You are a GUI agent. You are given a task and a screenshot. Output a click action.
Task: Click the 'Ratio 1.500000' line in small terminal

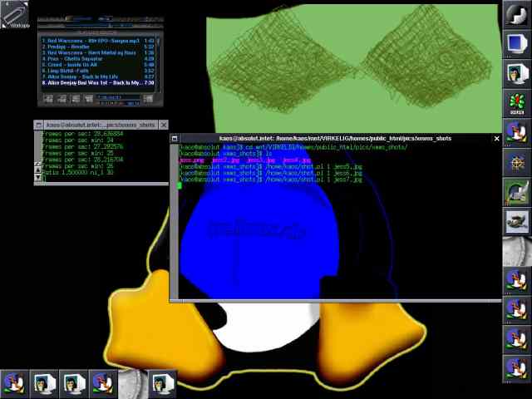[77, 173]
